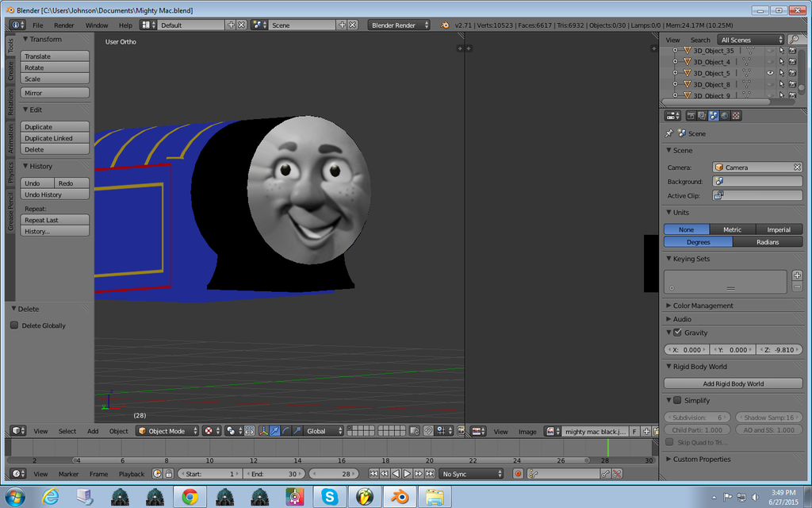The height and width of the screenshot is (508, 812).
Task: Click Add Rigid Body World button
Action: tap(733, 383)
